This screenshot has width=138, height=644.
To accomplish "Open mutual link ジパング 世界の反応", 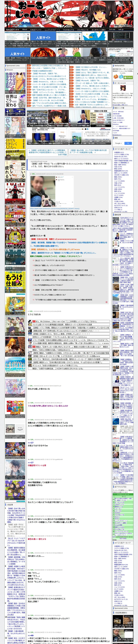I will 118,112.
